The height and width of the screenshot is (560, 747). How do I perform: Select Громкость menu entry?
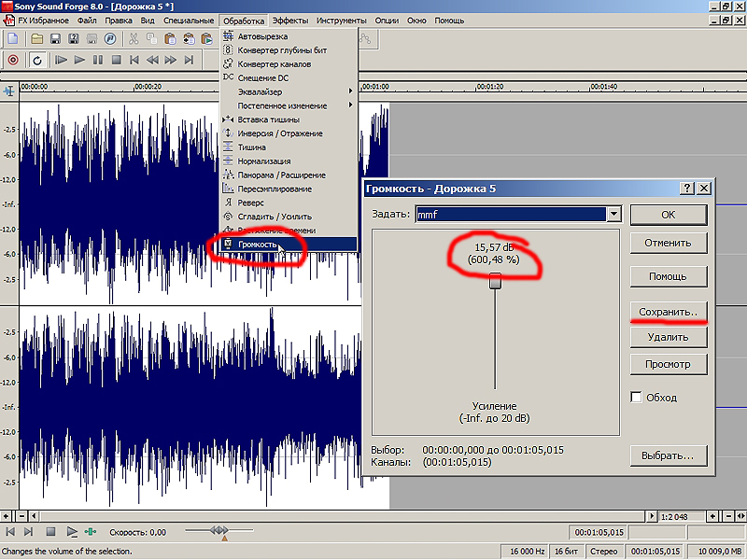289,245
